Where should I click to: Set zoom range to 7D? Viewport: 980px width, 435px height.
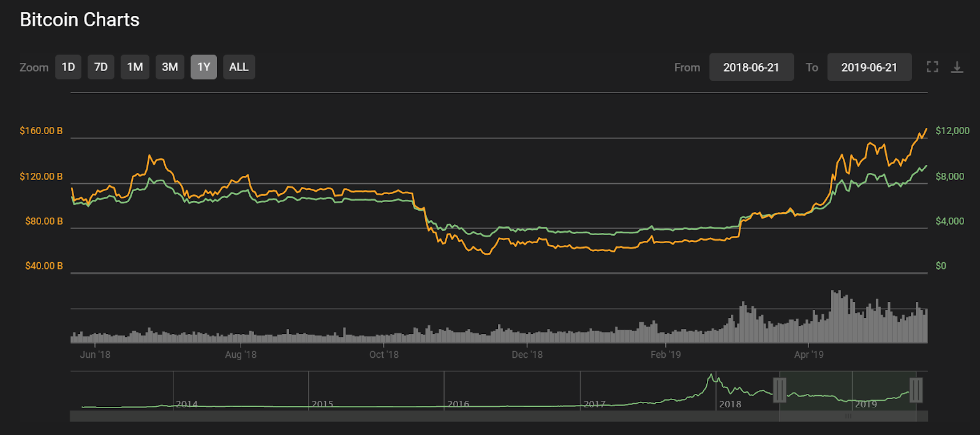pyautogui.click(x=101, y=67)
